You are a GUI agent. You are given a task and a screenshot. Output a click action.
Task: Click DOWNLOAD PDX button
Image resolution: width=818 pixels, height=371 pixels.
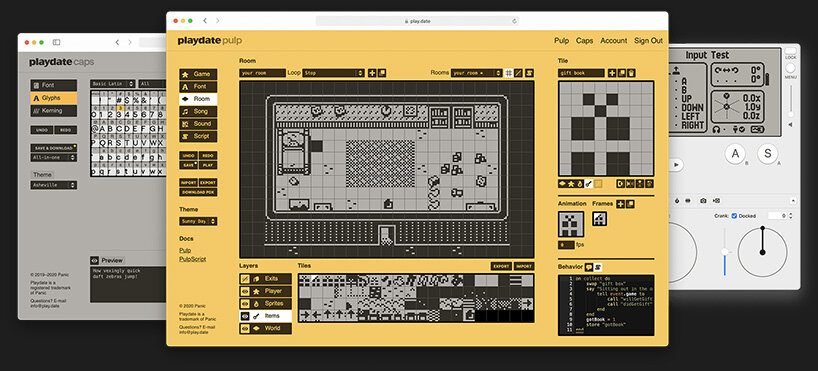coord(198,193)
